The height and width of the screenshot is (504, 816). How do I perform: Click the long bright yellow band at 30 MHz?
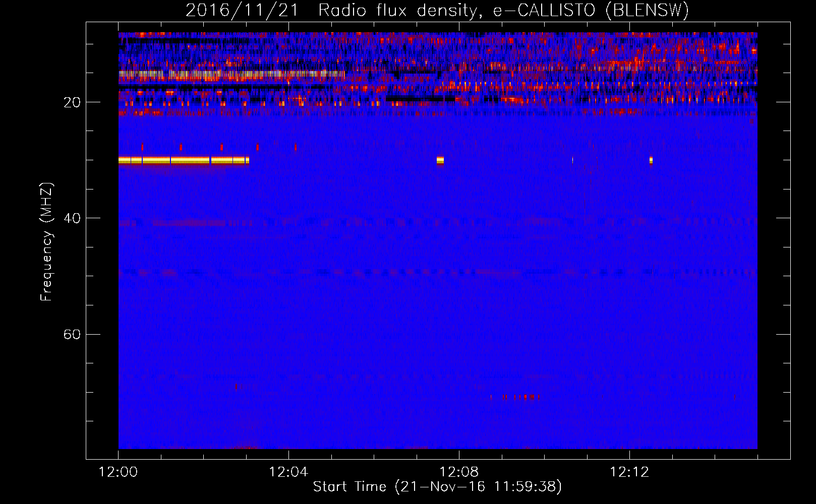184,160
